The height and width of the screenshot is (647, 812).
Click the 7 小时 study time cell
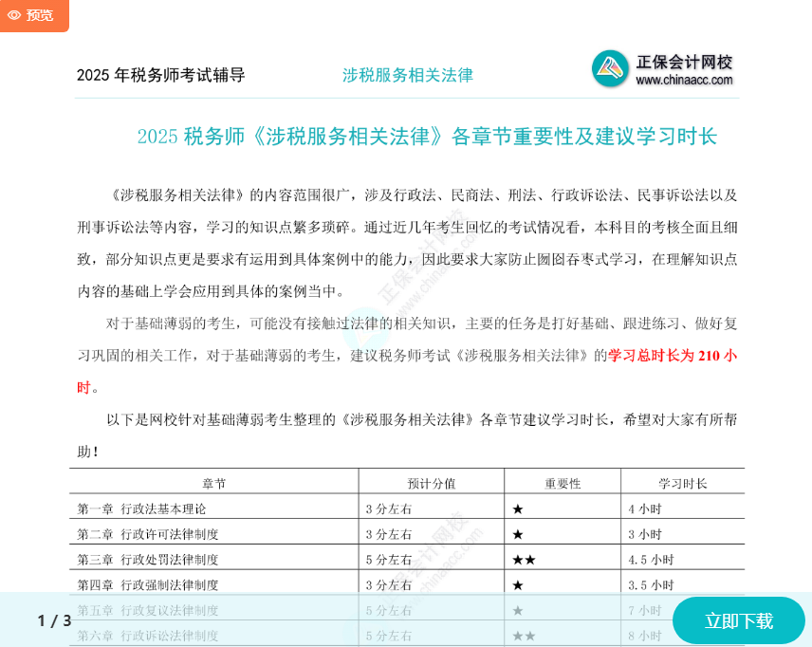[645, 610]
